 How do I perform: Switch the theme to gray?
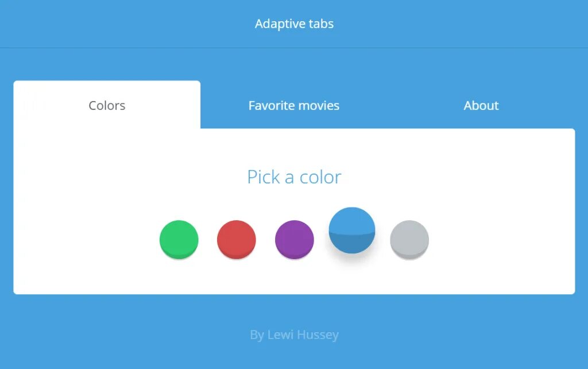(409, 239)
